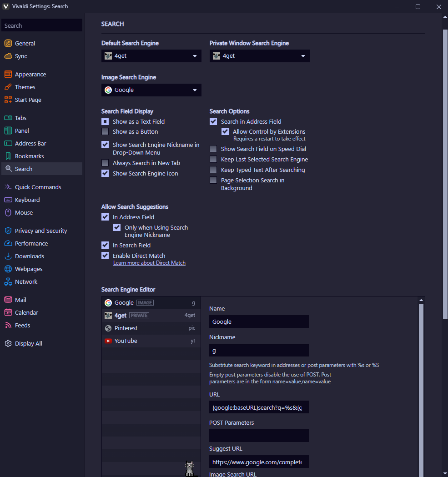448x477 pixels.
Task: Open Quick Commands via its sidebar icon
Action: 8,187
